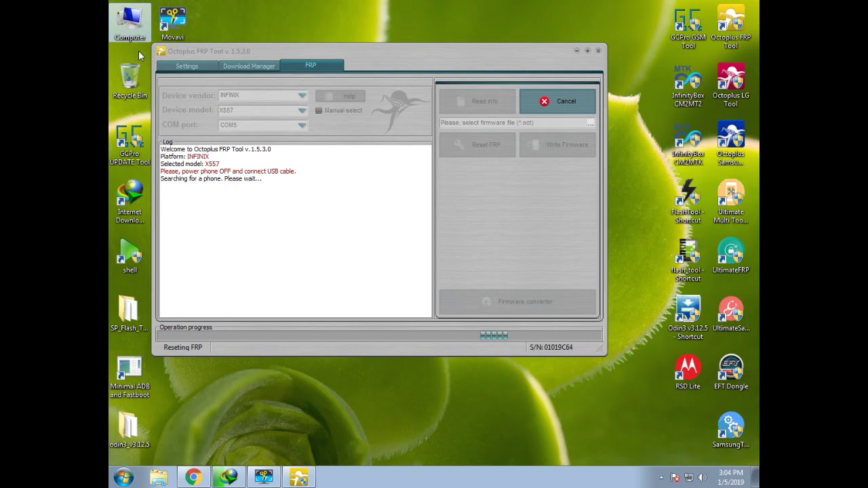Viewport: 868px width, 488px height.
Task: Click the Write Firmware button
Action: (557, 144)
